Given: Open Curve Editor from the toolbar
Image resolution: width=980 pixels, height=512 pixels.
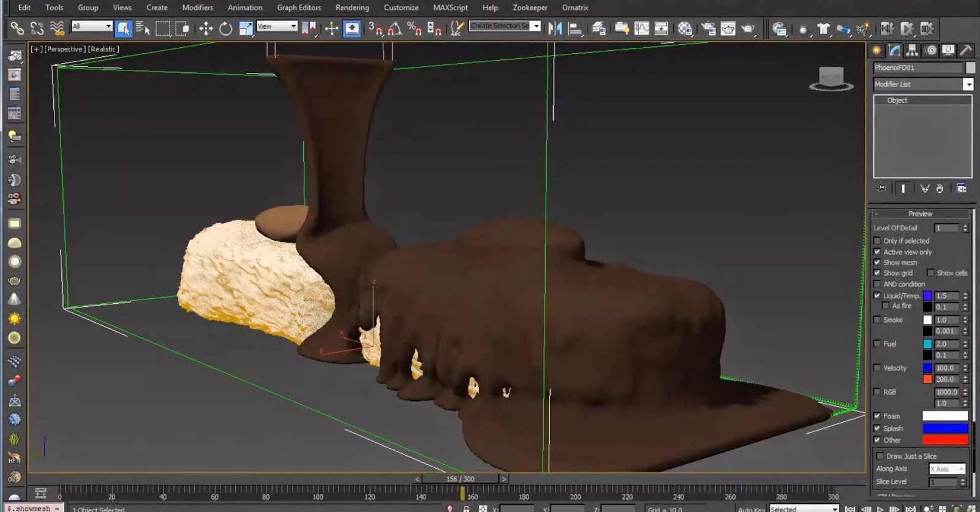Looking at the screenshot, I should pos(641,29).
